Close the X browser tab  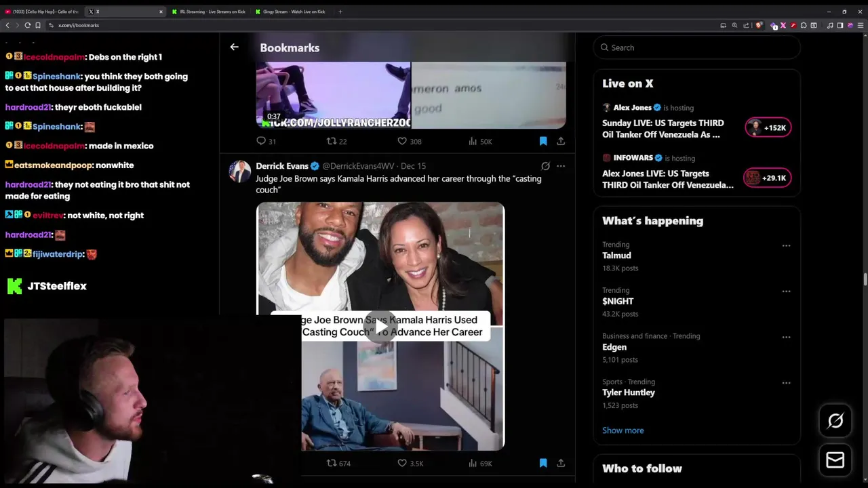tap(161, 12)
